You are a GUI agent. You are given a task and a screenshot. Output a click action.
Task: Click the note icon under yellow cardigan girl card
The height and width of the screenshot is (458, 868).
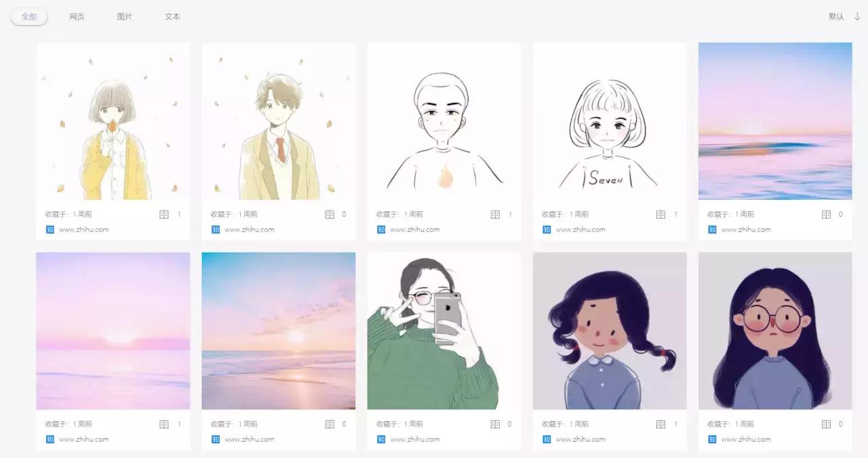(164, 214)
